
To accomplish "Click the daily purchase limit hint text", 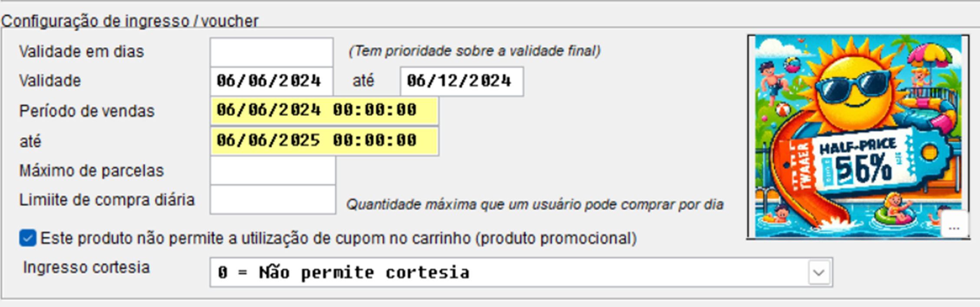I will [x=534, y=204].
